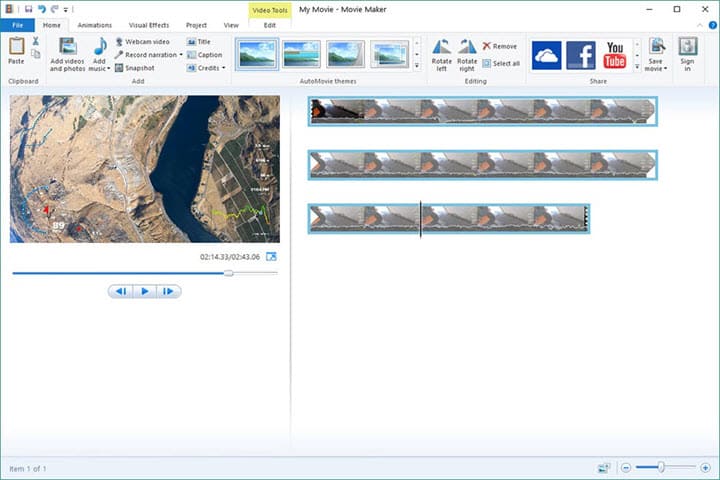Switch to the Animations tab
The height and width of the screenshot is (480, 720).
94,24
